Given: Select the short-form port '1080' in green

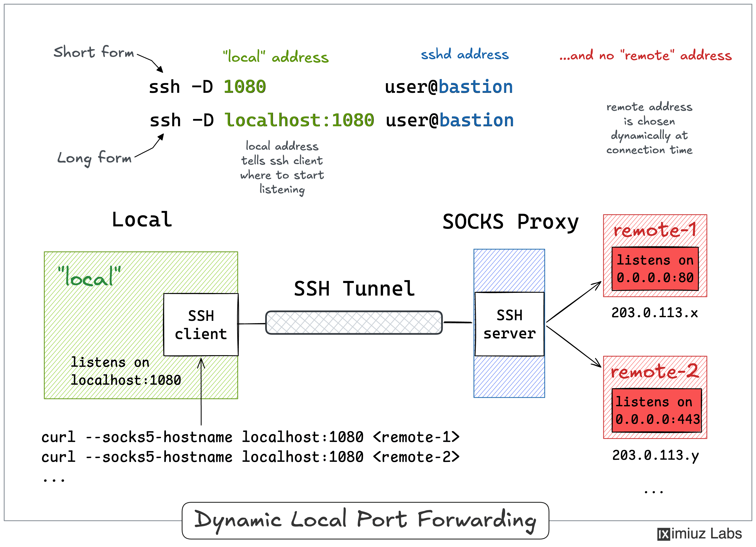Looking at the screenshot, I should (x=245, y=87).
